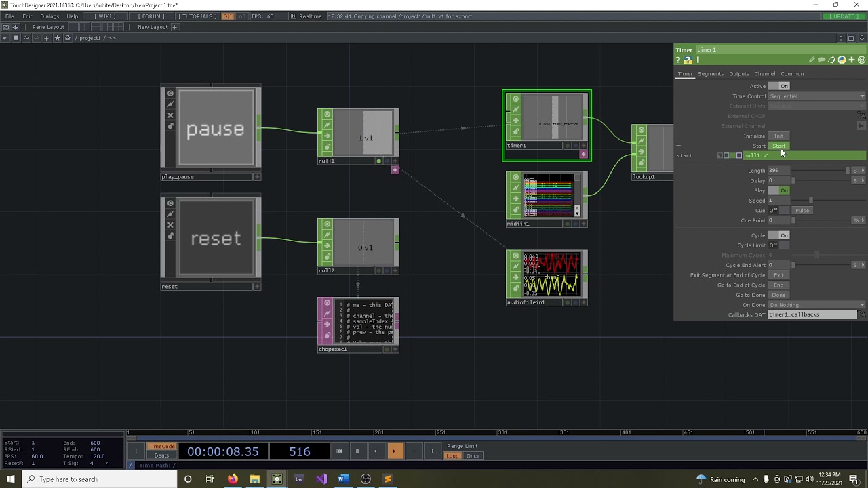Open the comment bubble icon in parameter header

coord(822,60)
